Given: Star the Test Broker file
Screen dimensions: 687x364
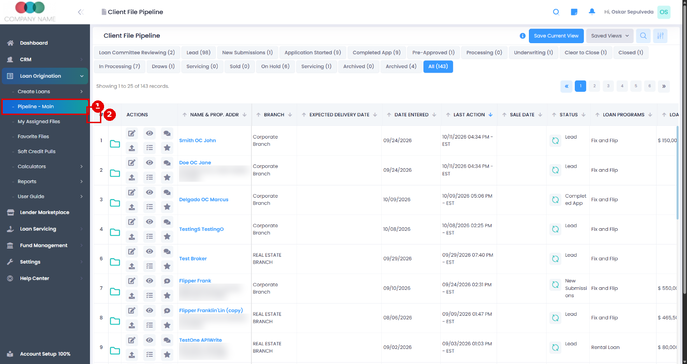Looking at the screenshot, I should click(167, 266).
